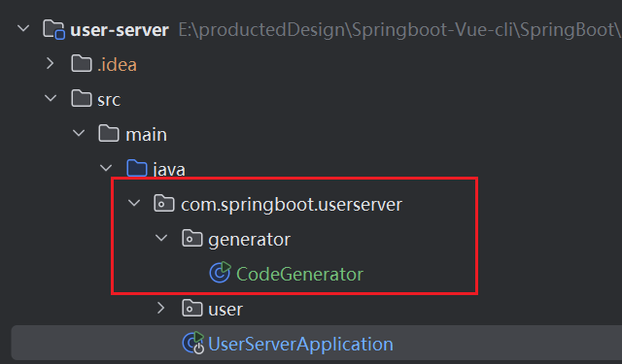The width and height of the screenshot is (622, 364).
Task: Collapse the src folder chevron
Action: [x=51, y=98]
